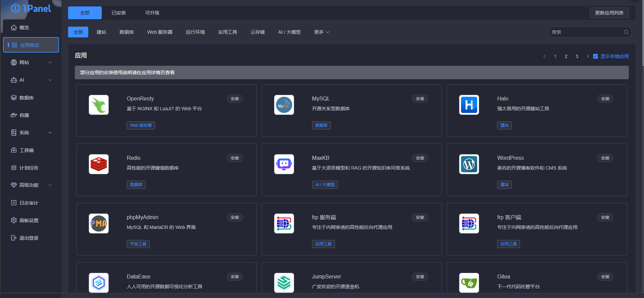Viewport: 644px width, 298px height.
Task: Click the 退出登录 logout icon
Action: coord(14,238)
